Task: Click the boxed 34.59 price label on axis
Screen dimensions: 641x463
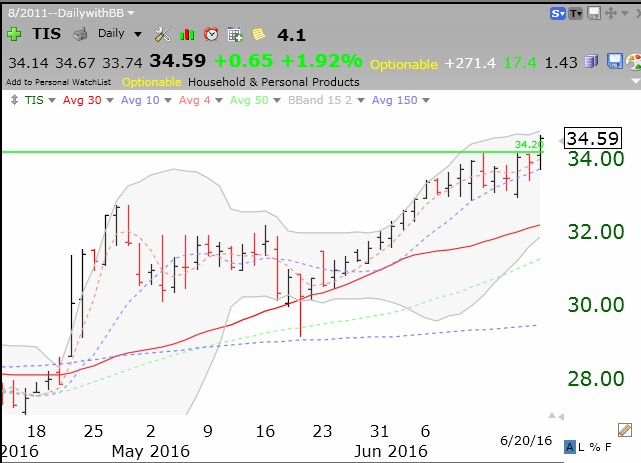Action: [593, 138]
